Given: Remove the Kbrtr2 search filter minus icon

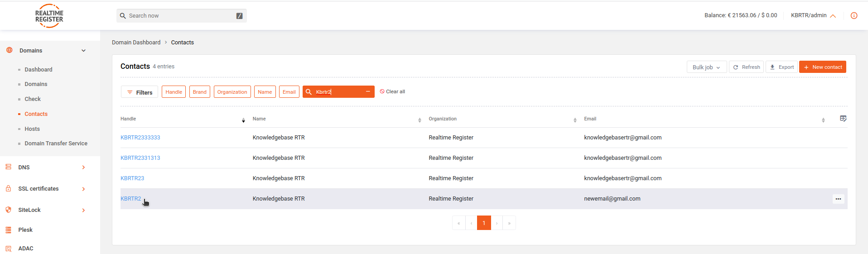Looking at the screenshot, I should point(368,91).
